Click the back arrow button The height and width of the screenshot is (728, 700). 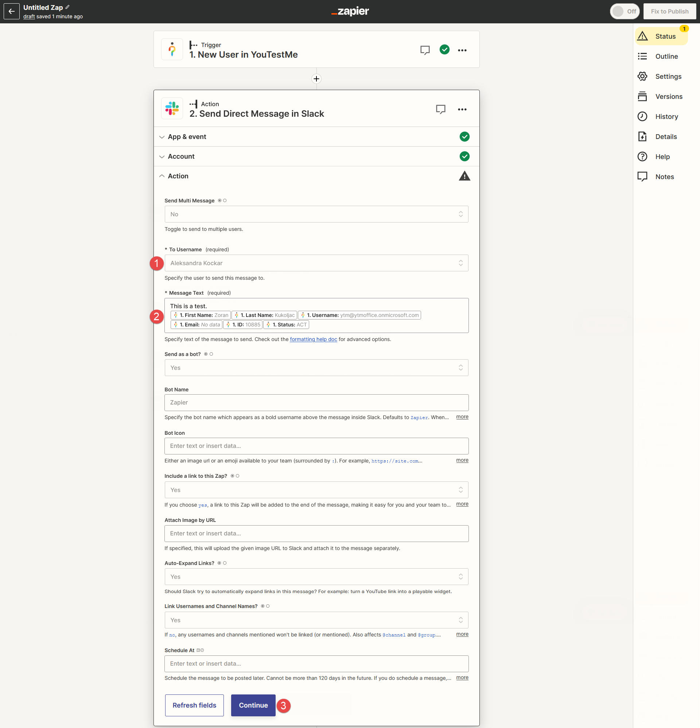[12, 11]
